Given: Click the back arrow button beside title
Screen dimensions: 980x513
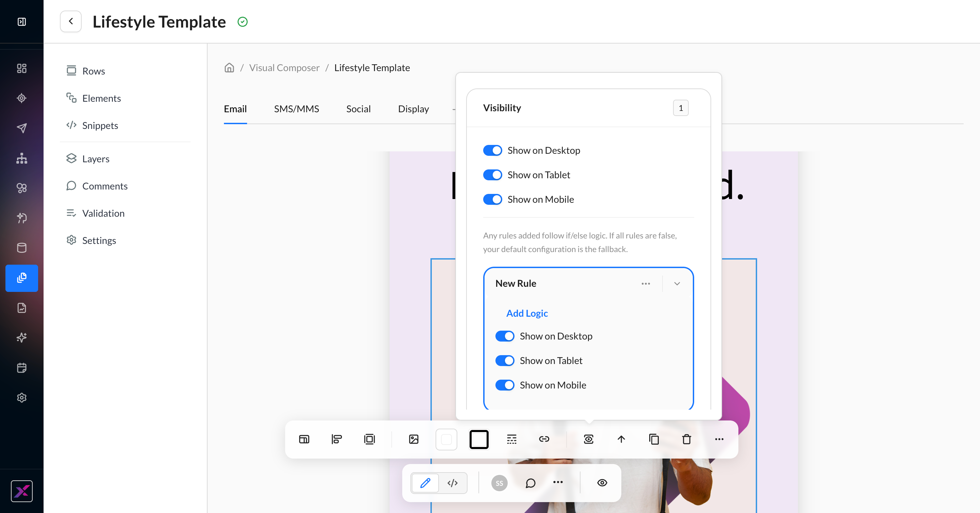Looking at the screenshot, I should click(71, 21).
